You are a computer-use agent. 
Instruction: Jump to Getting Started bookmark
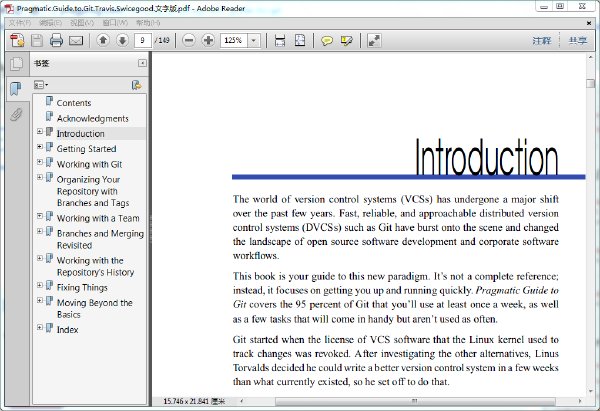(x=86, y=149)
